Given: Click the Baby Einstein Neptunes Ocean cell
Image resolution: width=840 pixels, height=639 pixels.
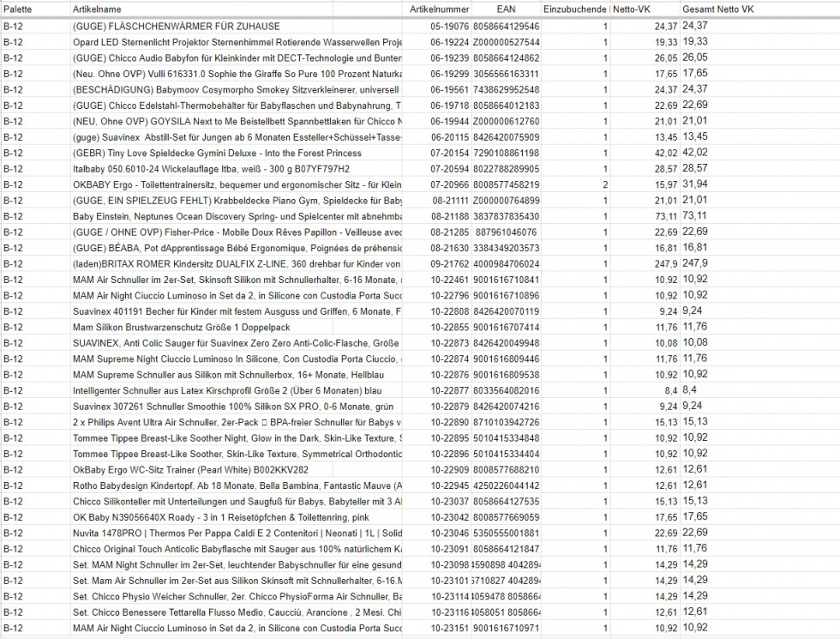Looking at the screenshot, I should click(237, 216).
